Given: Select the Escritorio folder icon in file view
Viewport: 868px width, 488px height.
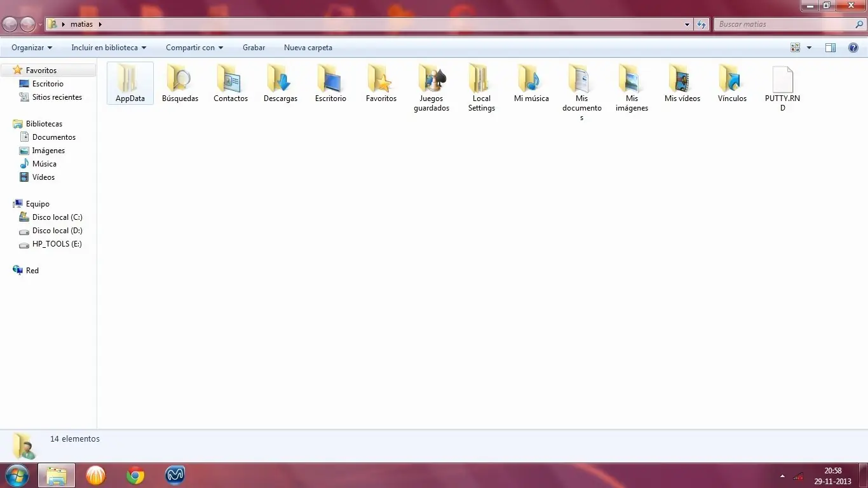Looking at the screenshot, I should pos(330,78).
